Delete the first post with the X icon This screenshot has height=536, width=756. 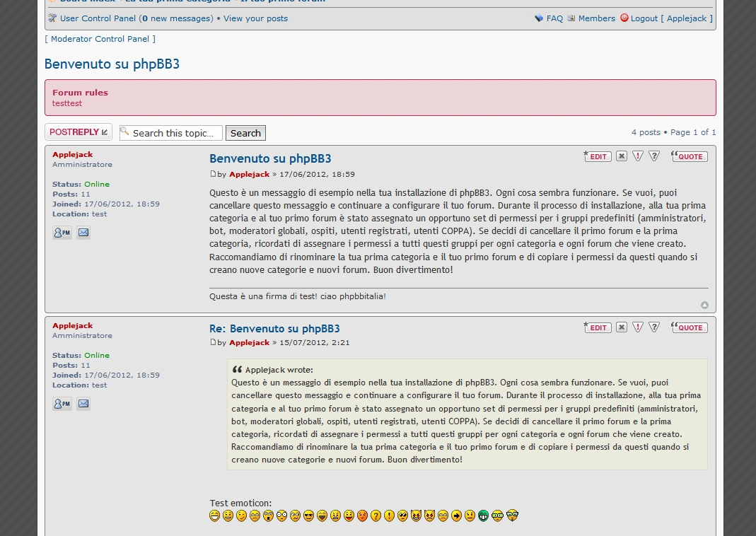[x=622, y=156]
